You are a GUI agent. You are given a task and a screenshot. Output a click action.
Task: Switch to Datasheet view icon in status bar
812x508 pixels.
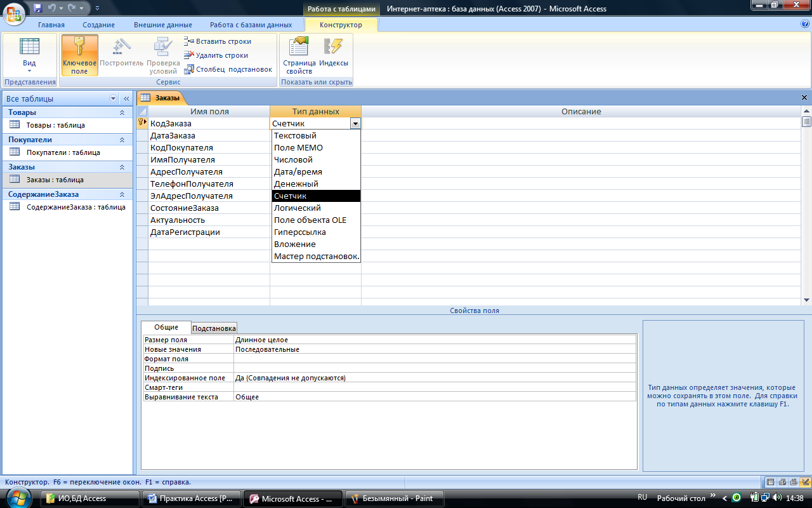771,482
